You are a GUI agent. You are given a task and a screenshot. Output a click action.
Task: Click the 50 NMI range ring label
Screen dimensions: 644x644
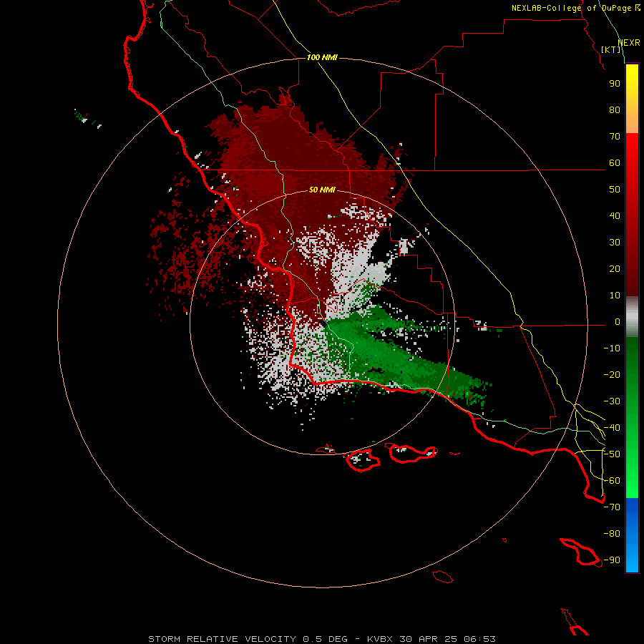click(322, 190)
